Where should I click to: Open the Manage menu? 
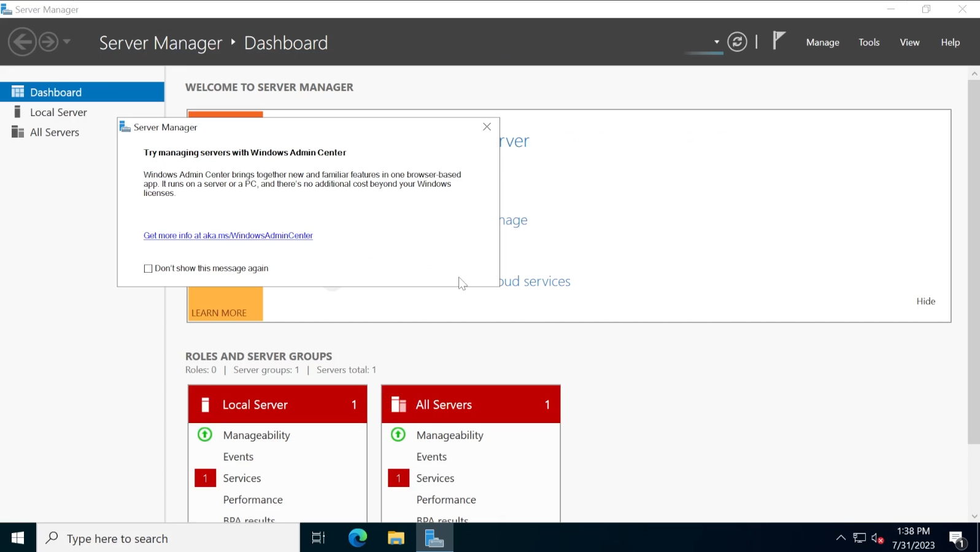[822, 42]
